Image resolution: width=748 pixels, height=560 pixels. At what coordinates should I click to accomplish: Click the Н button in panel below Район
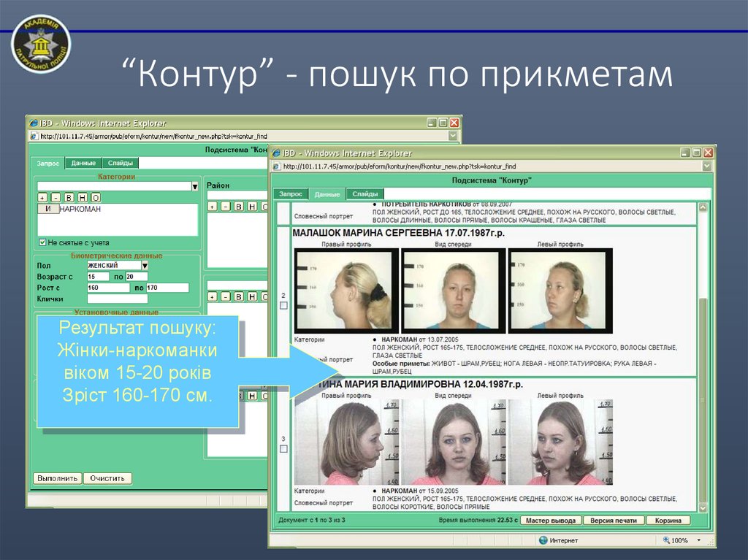tap(252, 296)
